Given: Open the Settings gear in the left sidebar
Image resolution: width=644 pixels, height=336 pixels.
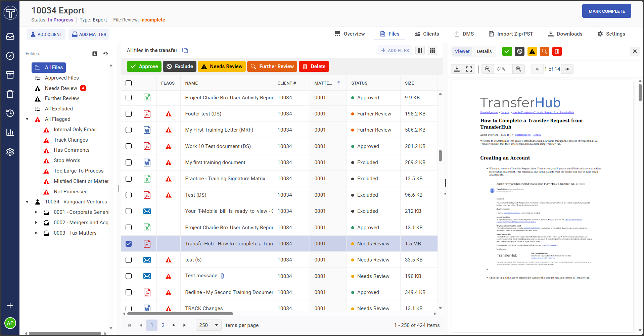Looking at the screenshot, I should pos(10,152).
